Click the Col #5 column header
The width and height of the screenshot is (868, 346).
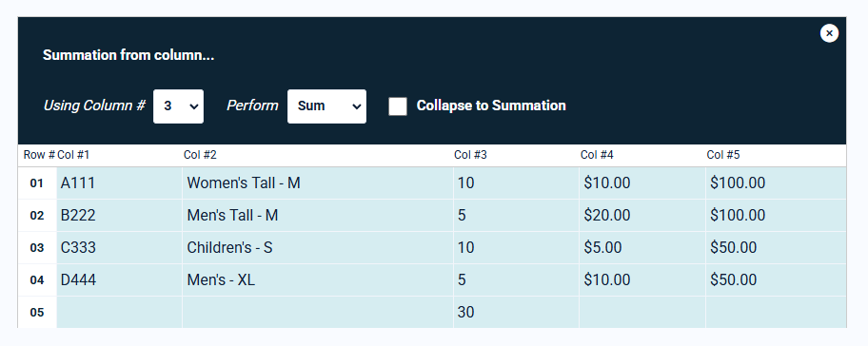tap(723, 155)
